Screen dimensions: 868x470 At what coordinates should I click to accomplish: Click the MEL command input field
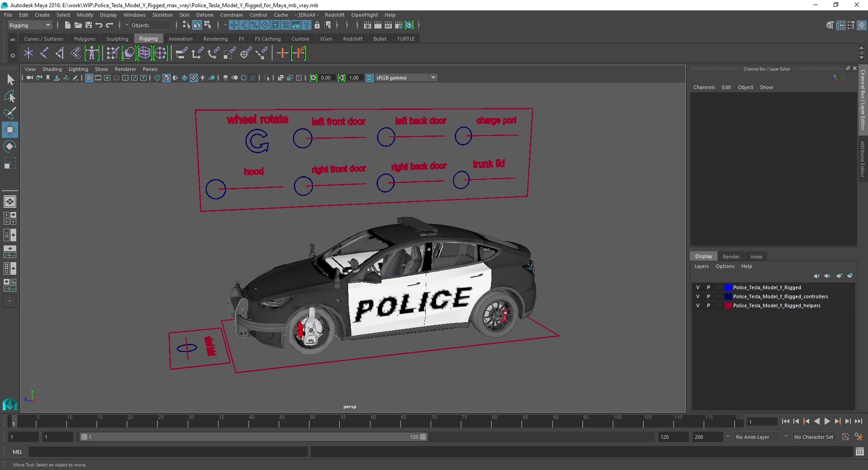pos(168,451)
